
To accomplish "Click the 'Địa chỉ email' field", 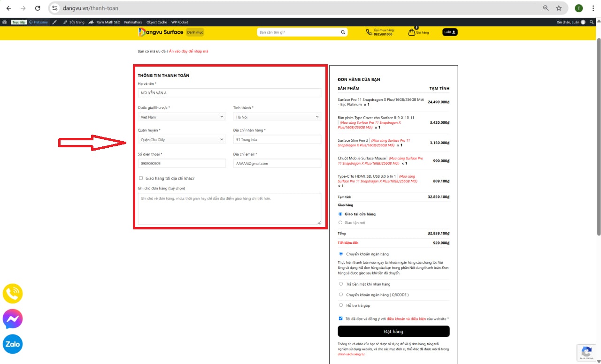I will point(277,163).
